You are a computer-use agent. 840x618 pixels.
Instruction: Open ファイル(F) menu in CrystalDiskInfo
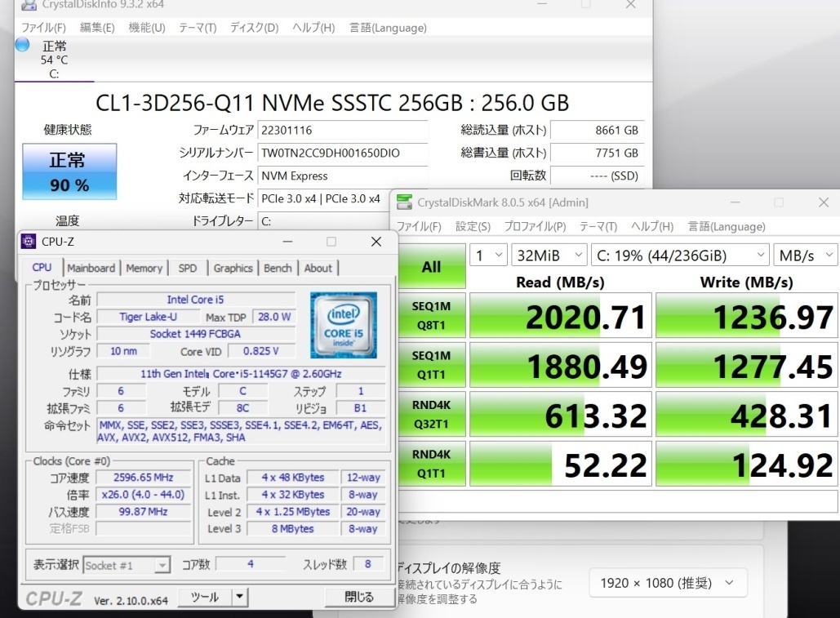click(43, 27)
